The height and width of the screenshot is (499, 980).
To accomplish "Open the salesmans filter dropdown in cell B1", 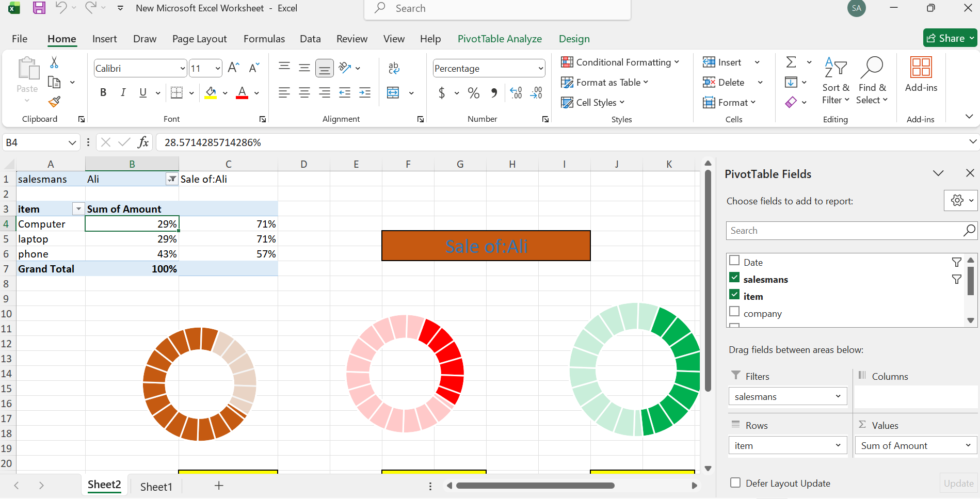I will (172, 179).
